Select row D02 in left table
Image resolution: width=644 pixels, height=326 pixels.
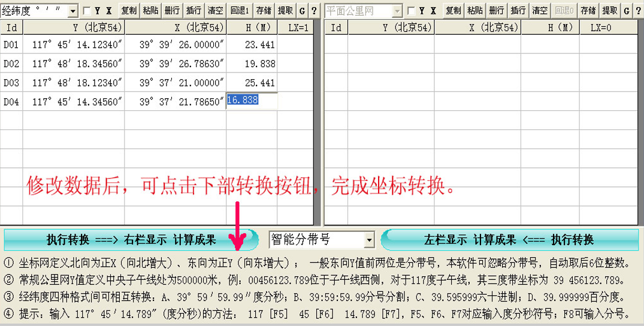pos(11,64)
